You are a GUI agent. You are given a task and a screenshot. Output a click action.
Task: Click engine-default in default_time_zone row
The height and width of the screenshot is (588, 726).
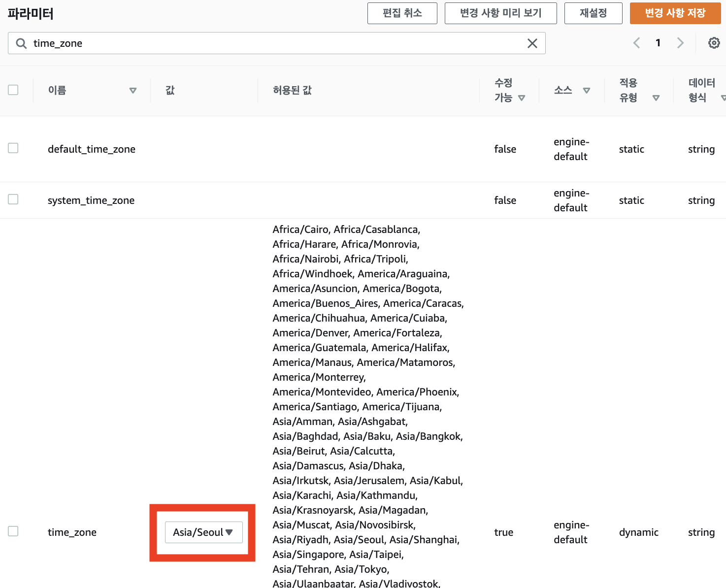click(x=571, y=149)
